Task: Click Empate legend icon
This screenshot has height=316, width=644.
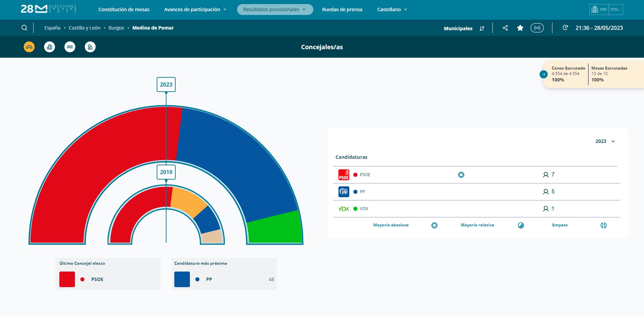Action: point(604,225)
